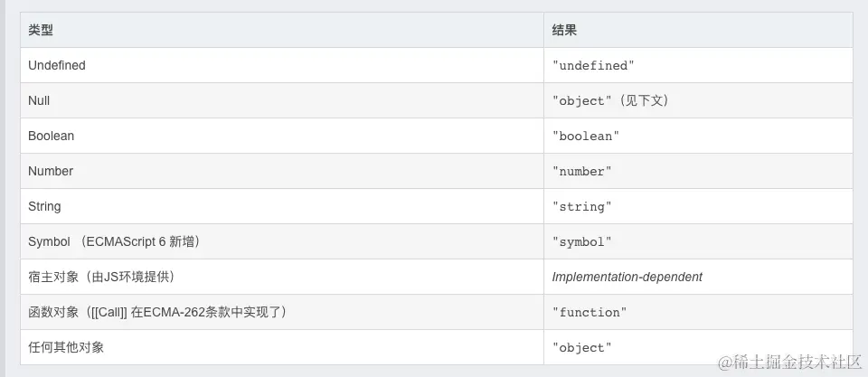Screen dimensions: 868x377
Task: Select the Symbol (ECMAScript 6 新增) cell
Action: [x=114, y=241]
